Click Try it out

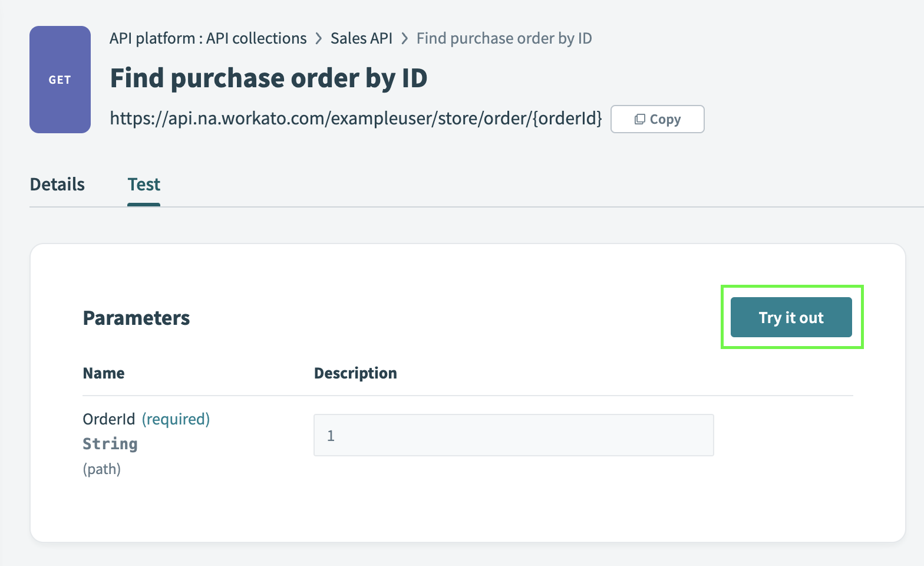tap(791, 317)
